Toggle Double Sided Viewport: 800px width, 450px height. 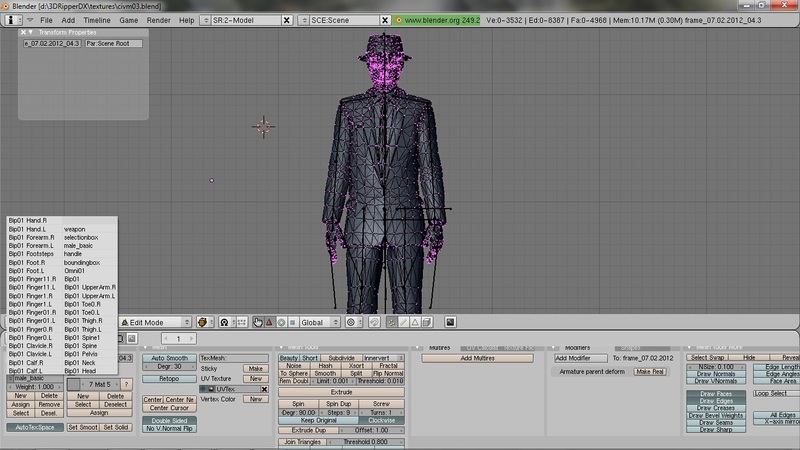click(169, 420)
